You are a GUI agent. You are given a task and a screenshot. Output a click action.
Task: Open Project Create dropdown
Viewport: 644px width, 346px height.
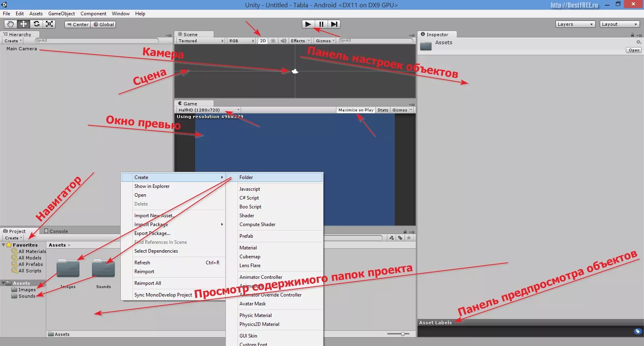click(x=13, y=238)
